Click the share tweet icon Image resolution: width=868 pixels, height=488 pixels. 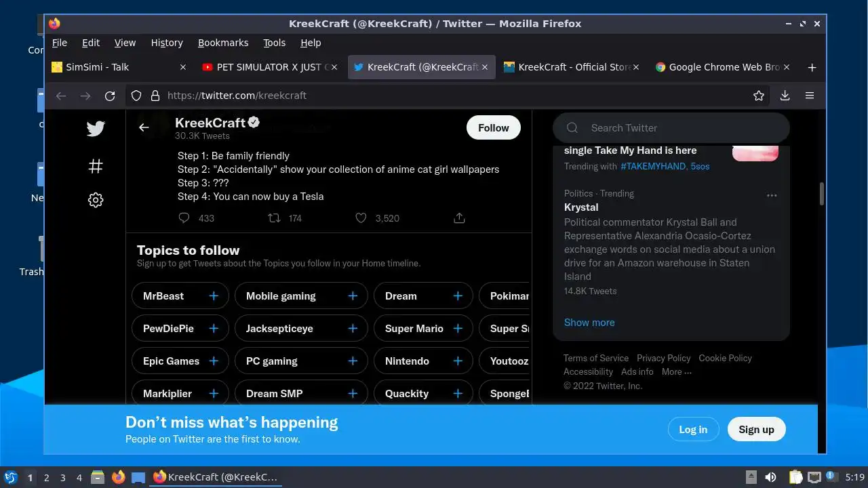[x=459, y=218]
